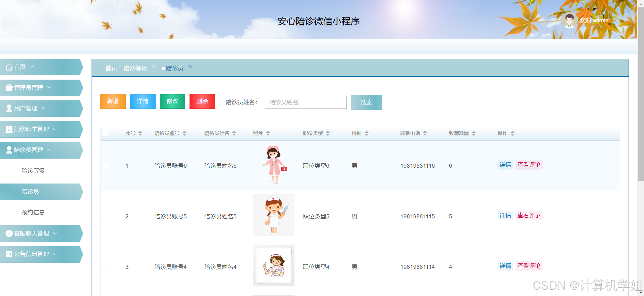
Task: Click the red 删除 button
Action: coord(202,101)
